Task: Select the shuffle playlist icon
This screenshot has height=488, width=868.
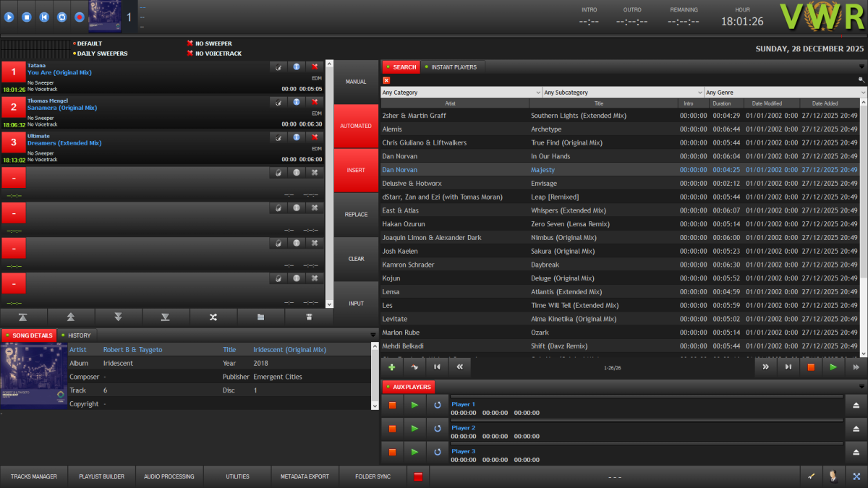Action: 213,317
